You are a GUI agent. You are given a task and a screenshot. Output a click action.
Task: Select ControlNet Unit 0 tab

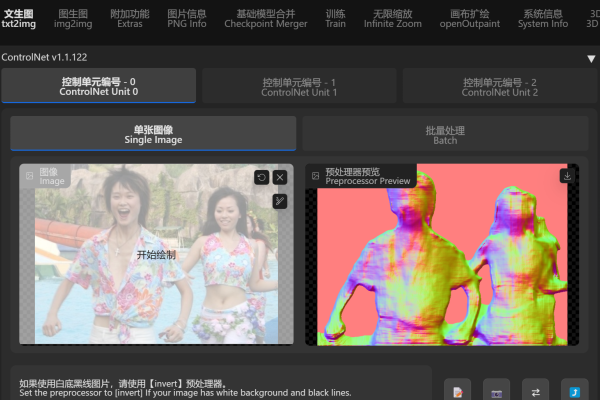[99, 86]
